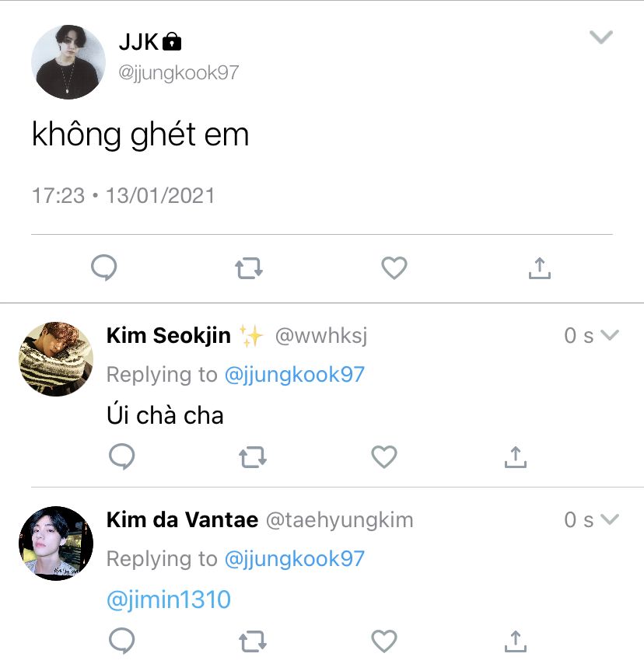The image size is (644, 671).
Task: Open the options chevron on JJK's tweet
Action: tap(601, 37)
